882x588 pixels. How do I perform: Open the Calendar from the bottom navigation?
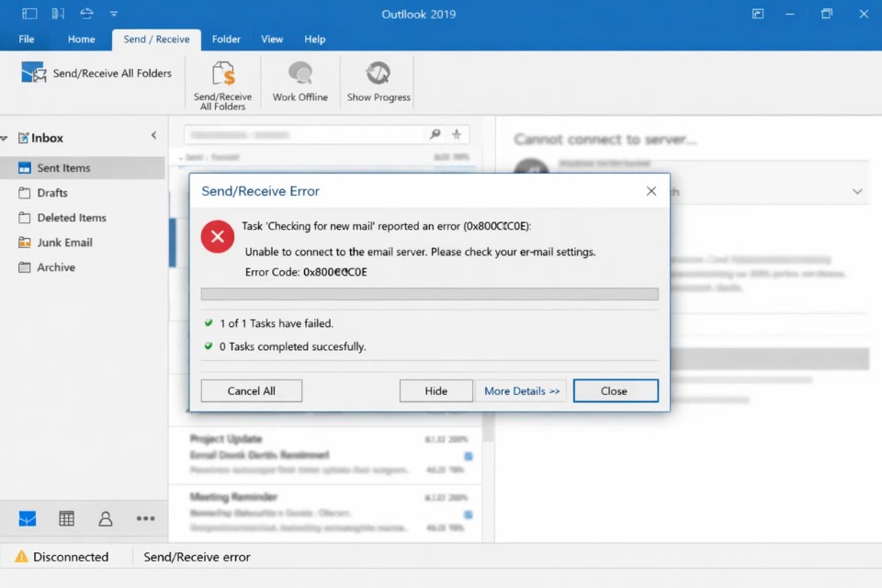66,518
